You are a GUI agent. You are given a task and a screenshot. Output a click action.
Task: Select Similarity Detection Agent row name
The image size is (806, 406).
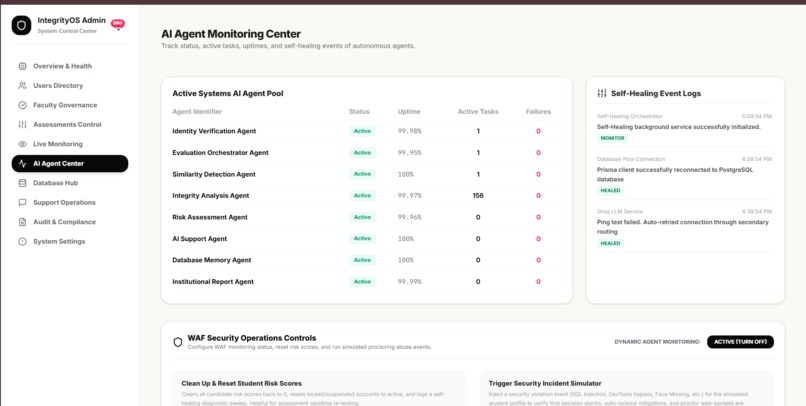(214, 174)
